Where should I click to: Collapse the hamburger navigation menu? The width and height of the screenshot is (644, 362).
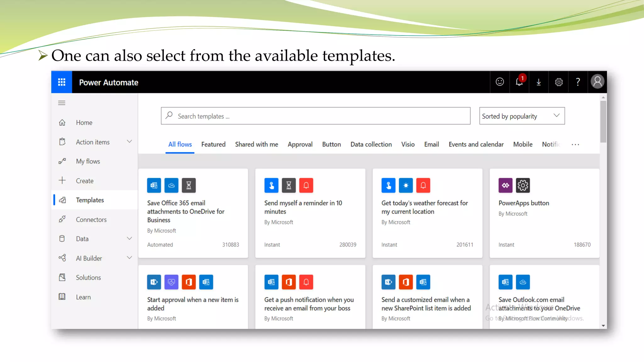62,103
